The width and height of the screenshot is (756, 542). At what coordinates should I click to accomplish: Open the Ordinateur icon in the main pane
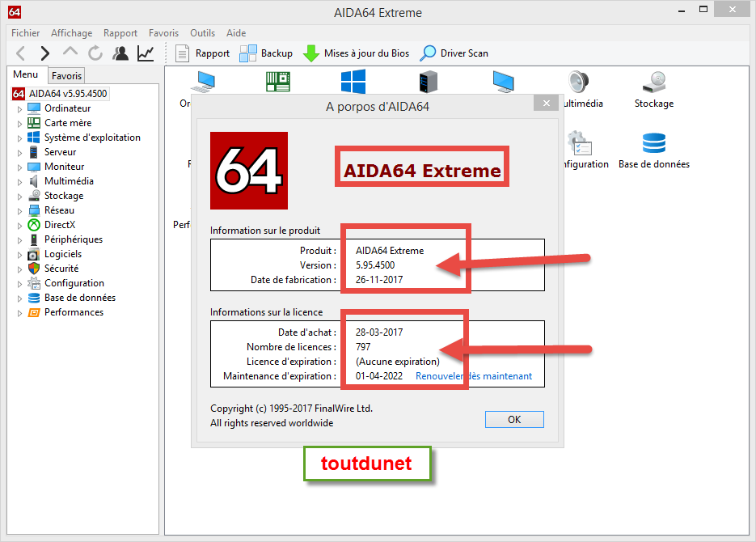(x=203, y=82)
